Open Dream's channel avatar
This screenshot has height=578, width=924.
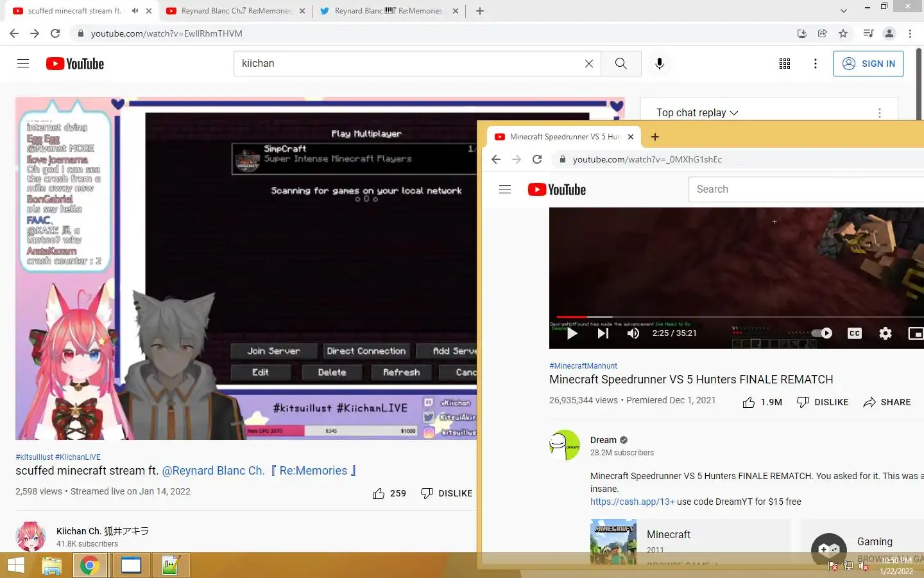(565, 445)
